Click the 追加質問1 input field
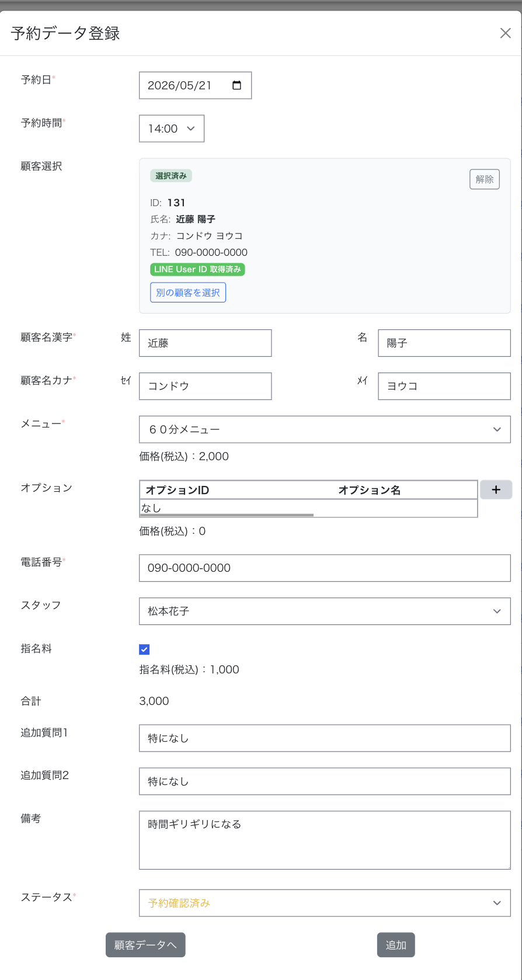Screen dimensions: 522x980 (x=325, y=738)
